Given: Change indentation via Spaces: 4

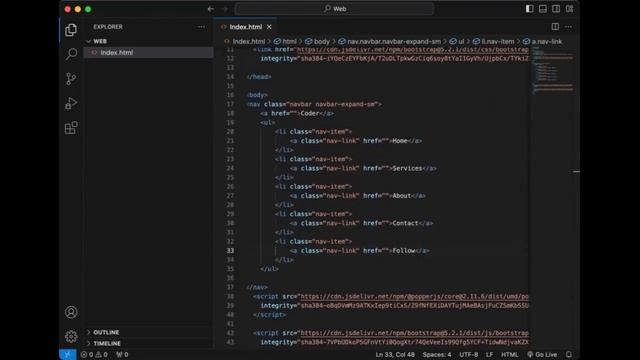Looking at the screenshot, I should click(437, 355).
